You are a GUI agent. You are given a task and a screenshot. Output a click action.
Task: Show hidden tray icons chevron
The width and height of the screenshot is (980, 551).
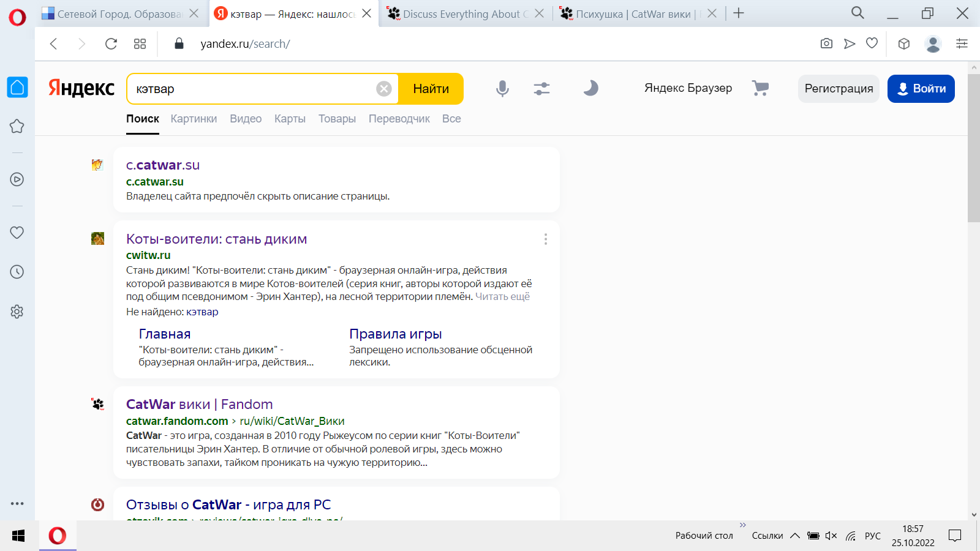[795, 536]
